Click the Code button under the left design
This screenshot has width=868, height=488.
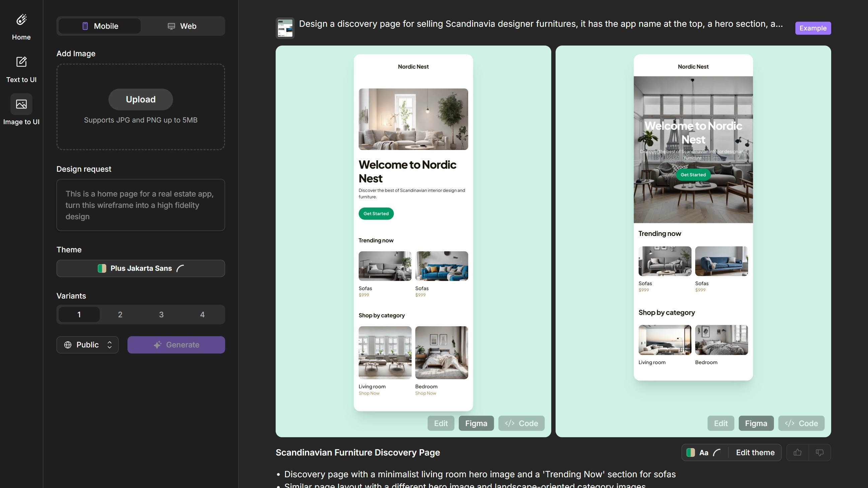(521, 423)
